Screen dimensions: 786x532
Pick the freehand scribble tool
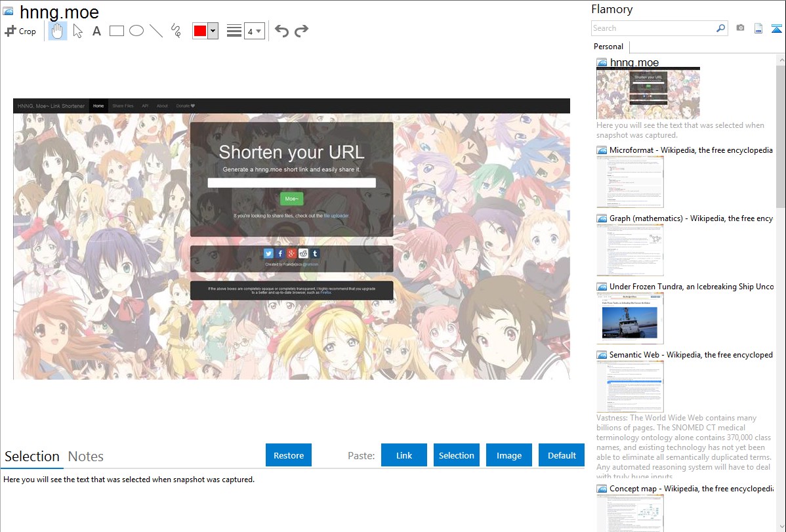(x=176, y=31)
